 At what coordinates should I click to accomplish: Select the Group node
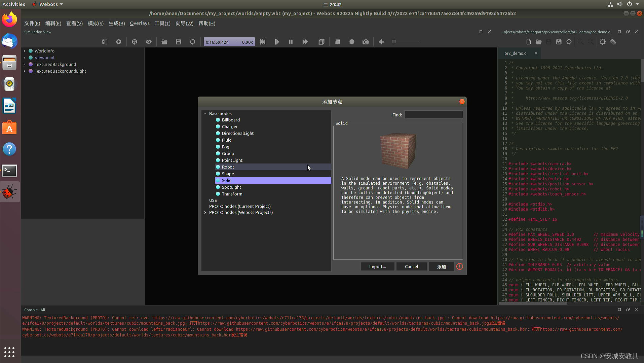point(273,153)
